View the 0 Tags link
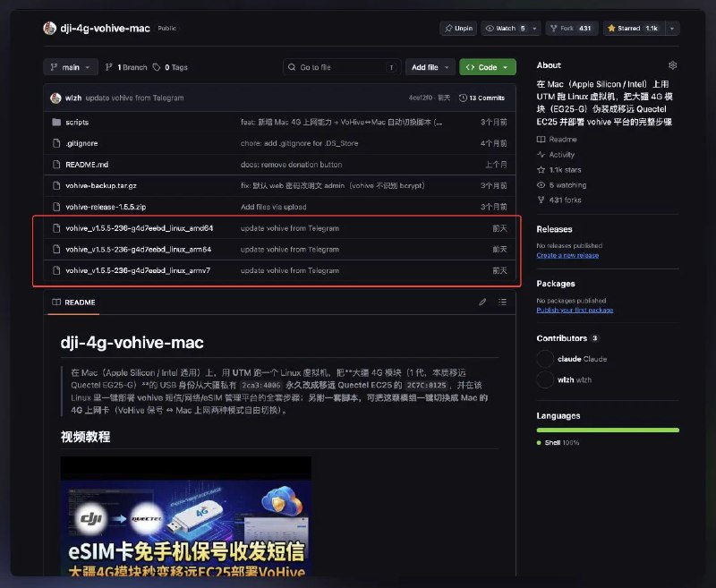Viewport: 716px width, 588px height. tap(170, 67)
